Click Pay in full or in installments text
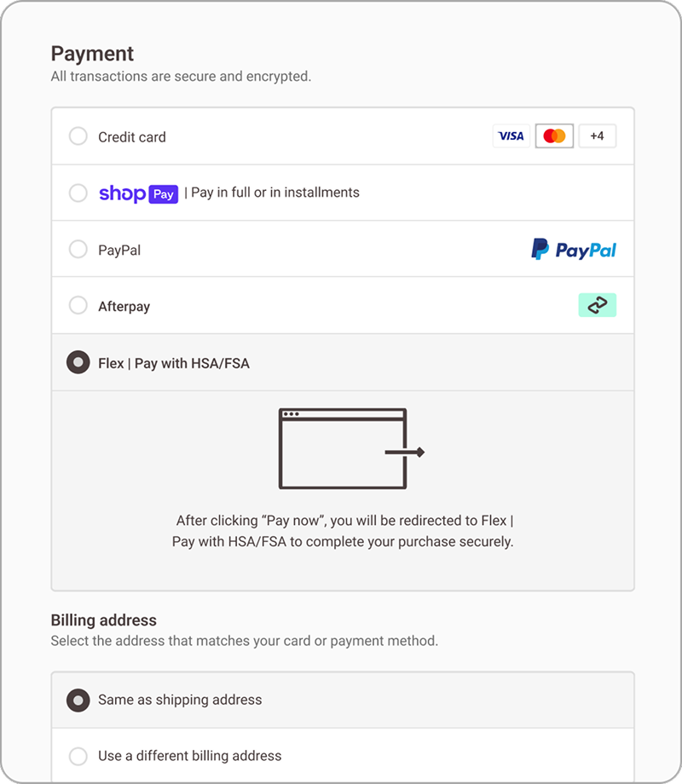This screenshot has width=682, height=784. click(275, 193)
